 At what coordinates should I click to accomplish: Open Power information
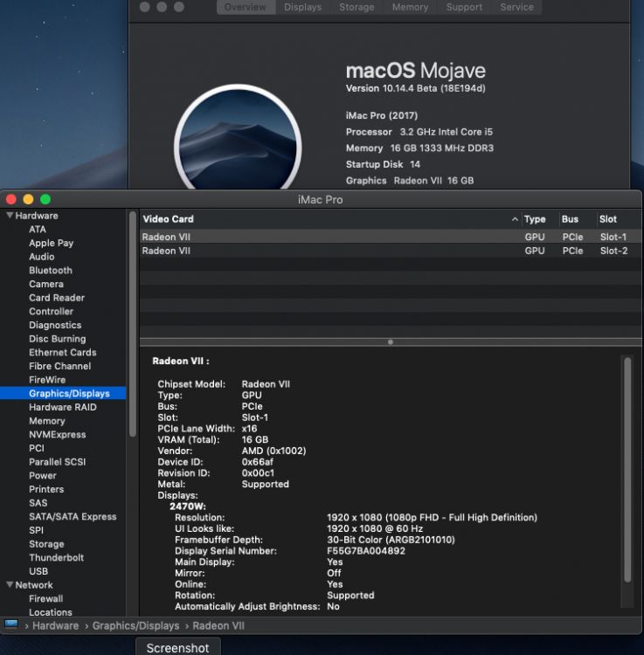(x=43, y=476)
